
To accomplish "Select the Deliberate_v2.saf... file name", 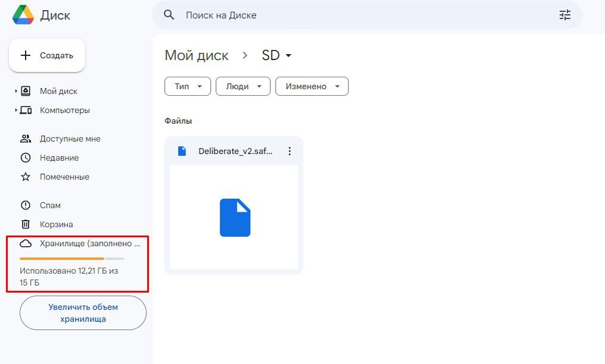I will (235, 151).
